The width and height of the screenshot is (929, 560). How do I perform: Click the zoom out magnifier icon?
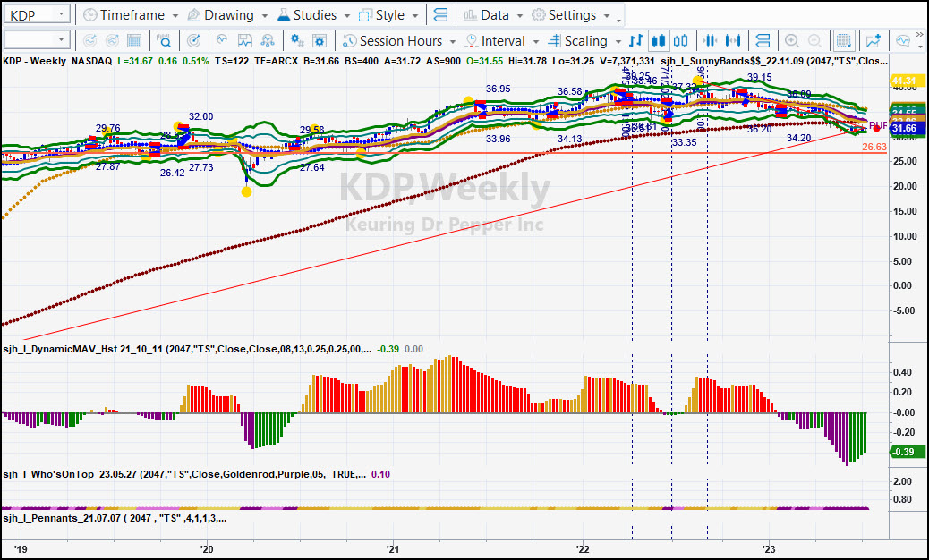pyautogui.click(x=814, y=41)
